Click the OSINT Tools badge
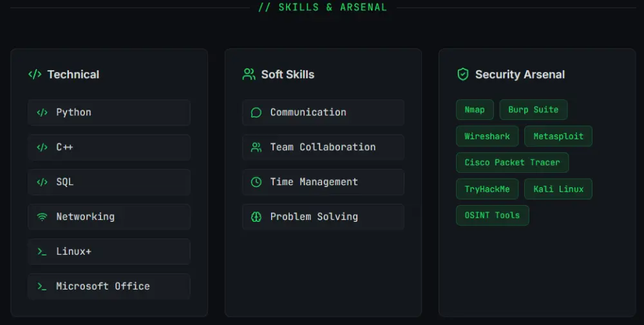This screenshot has height=325, width=644. pos(492,215)
